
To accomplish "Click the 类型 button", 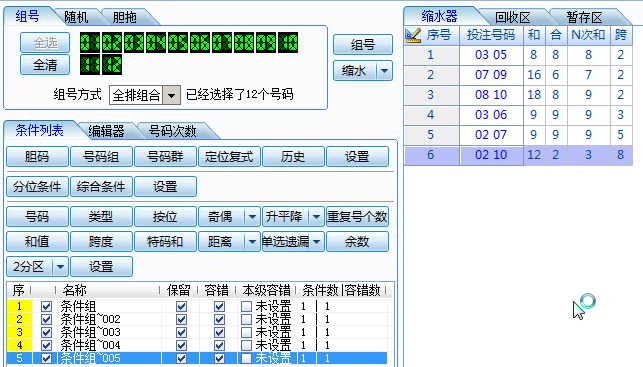I will [x=101, y=217].
